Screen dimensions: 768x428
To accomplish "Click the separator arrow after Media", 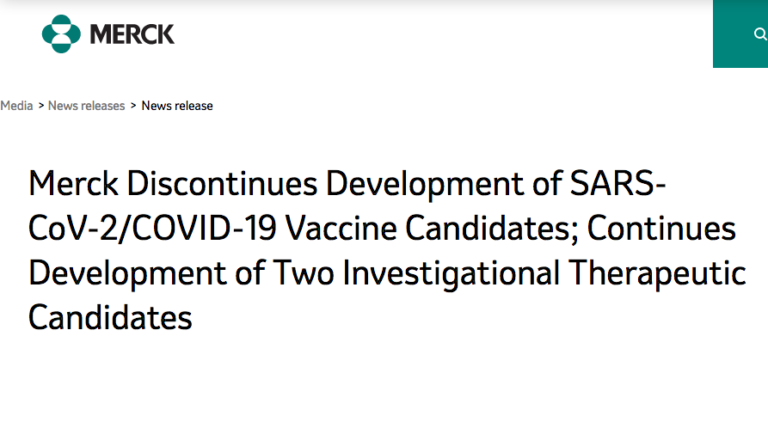I will (41, 106).
